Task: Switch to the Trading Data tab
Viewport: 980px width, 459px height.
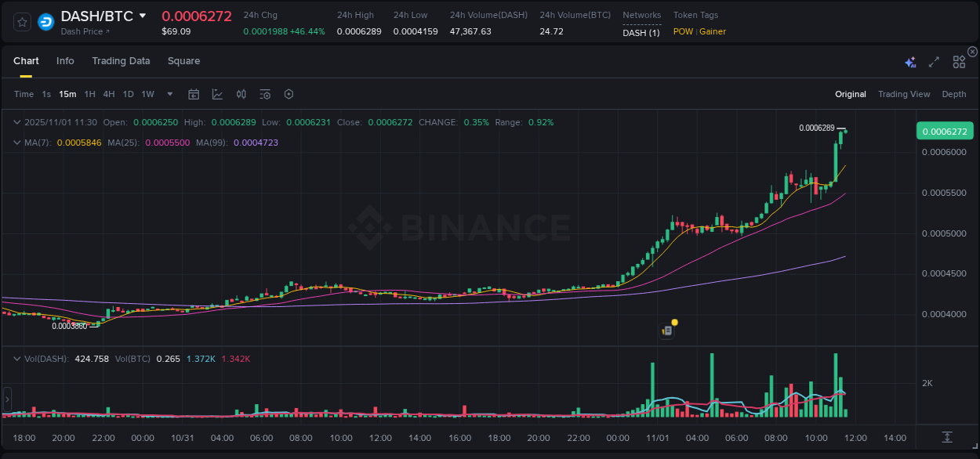Action: click(x=121, y=60)
